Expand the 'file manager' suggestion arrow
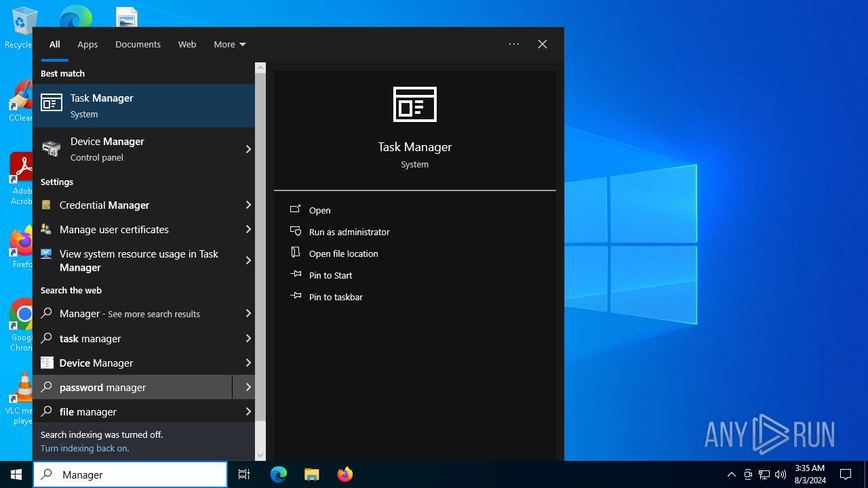The width and height of the screenshot is (868, 488). tap(248, 411)
